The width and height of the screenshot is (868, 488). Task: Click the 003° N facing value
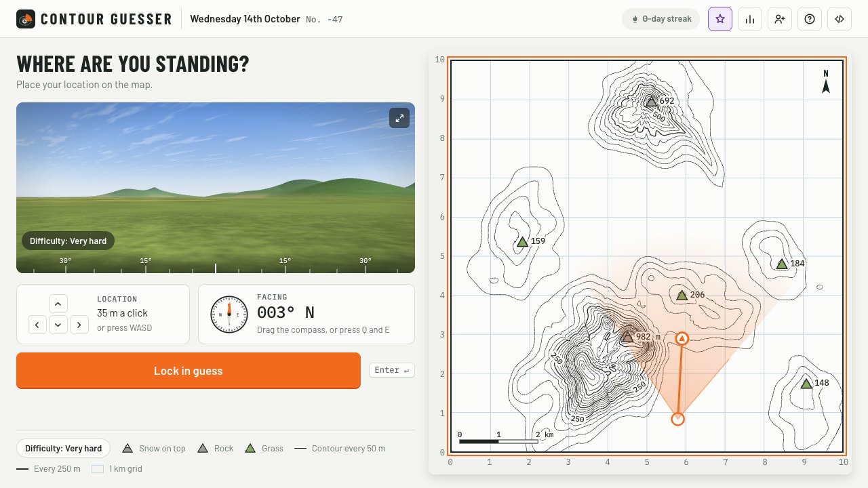coord(285,312)
